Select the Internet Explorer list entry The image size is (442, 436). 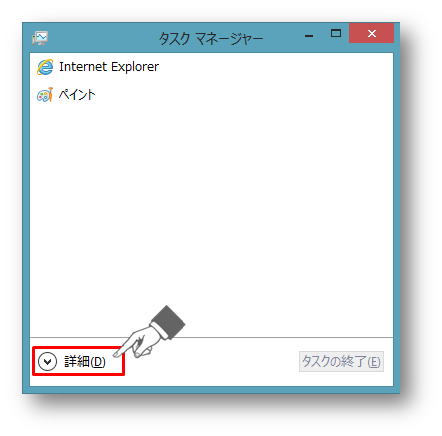211,67
